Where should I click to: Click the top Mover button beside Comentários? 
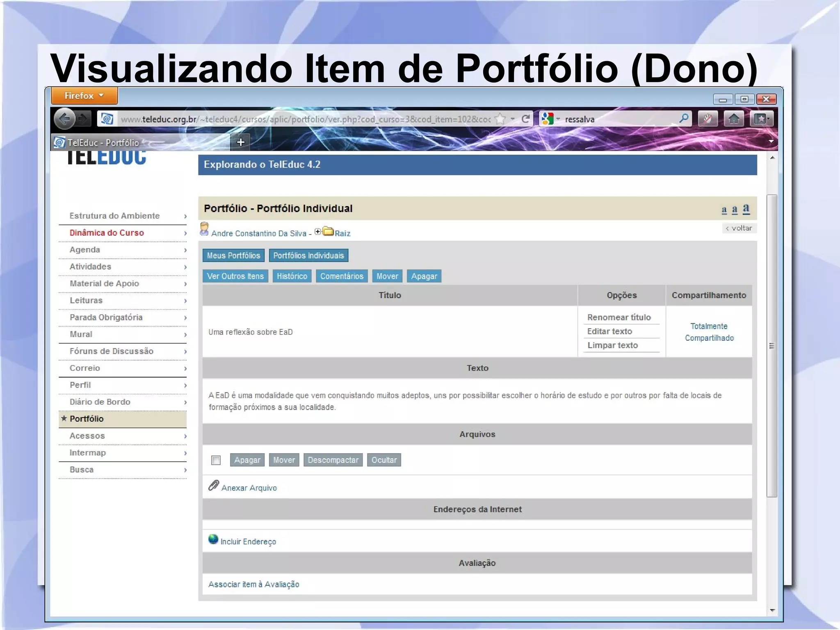coord(387,276)
